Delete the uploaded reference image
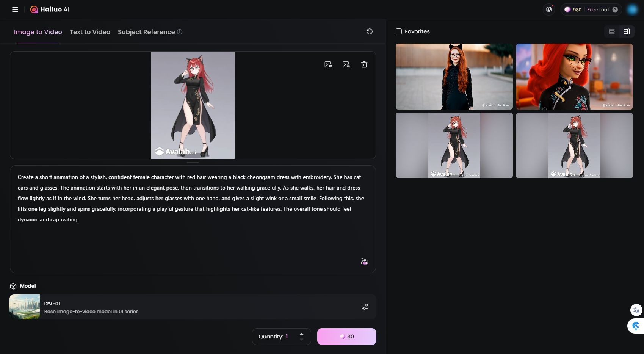The image size is (644, 354). coord(364,64)
